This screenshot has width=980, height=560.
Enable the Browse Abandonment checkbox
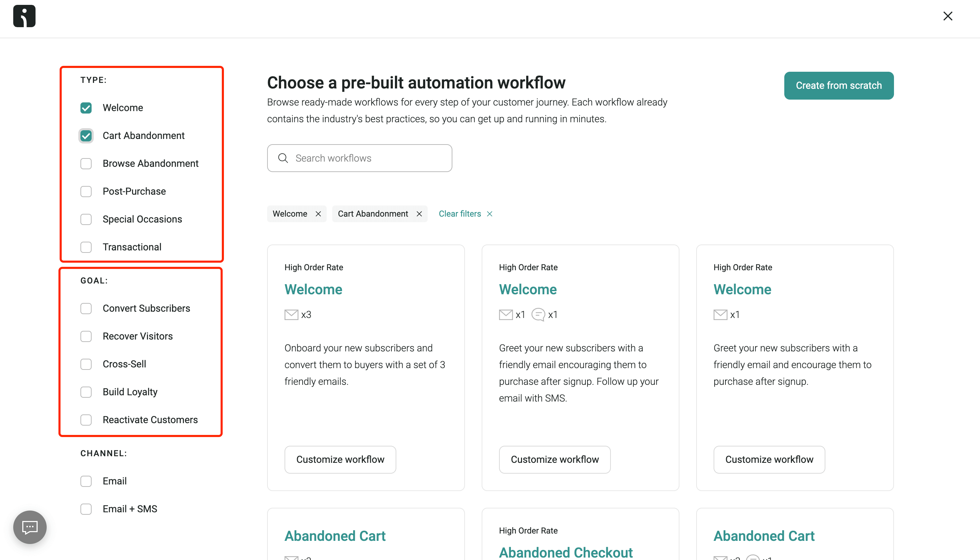[x=86, y=163]
